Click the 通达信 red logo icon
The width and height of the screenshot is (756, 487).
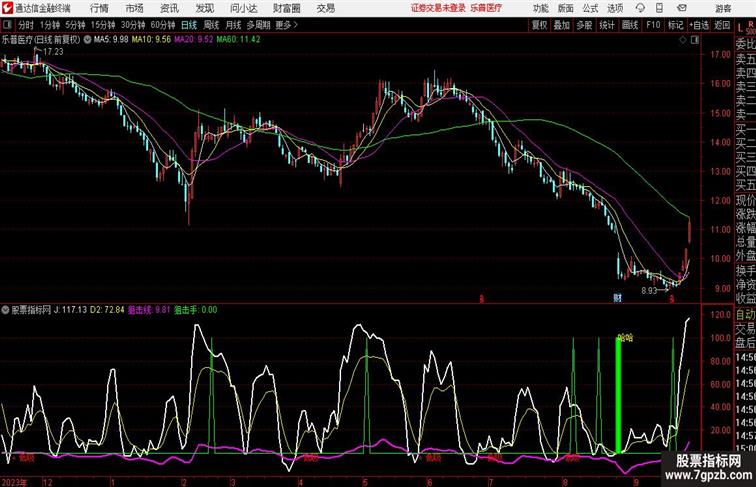(7, 8)
